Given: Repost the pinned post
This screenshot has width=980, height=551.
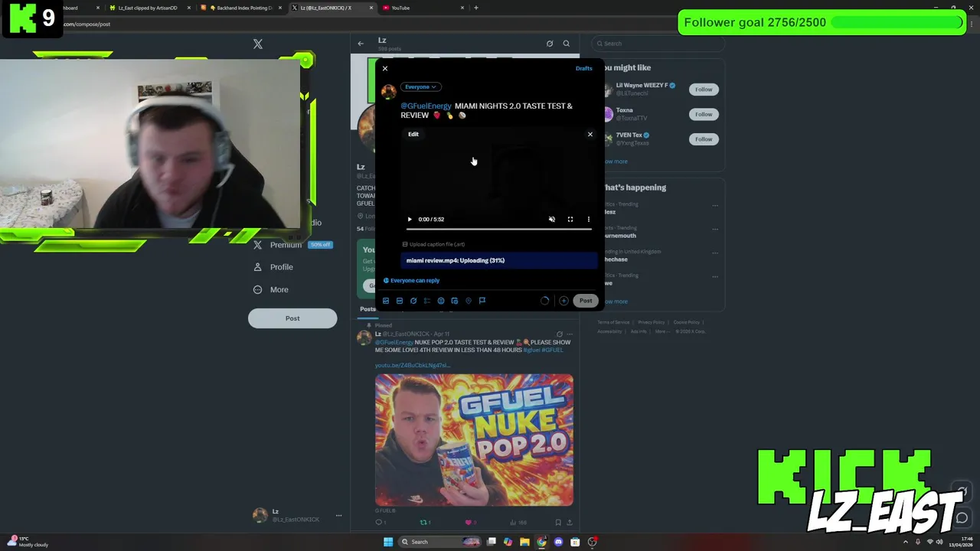Looking at the screenshot, I should 424,523.
